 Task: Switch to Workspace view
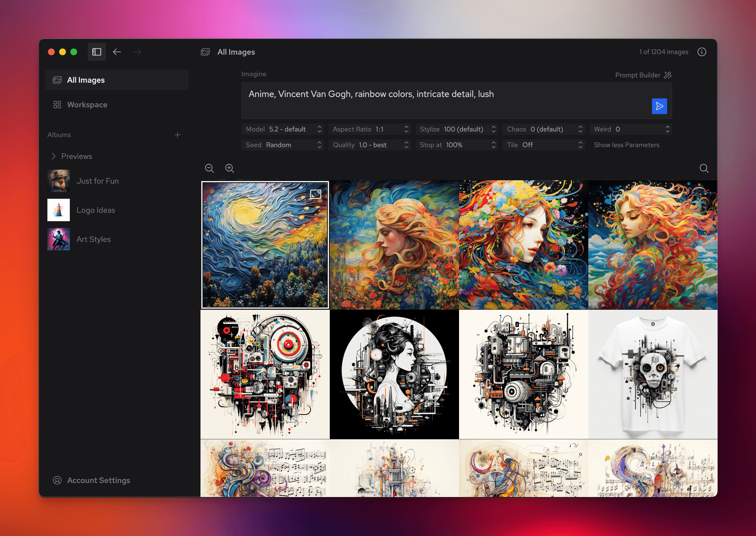[x=117, y=105]
